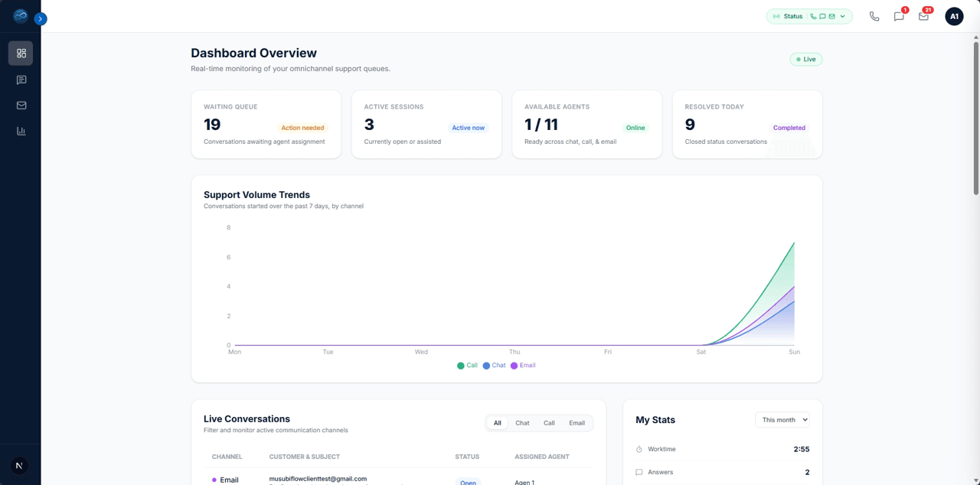
Task: Click the STATUS column header
Action: click(467, 457)
